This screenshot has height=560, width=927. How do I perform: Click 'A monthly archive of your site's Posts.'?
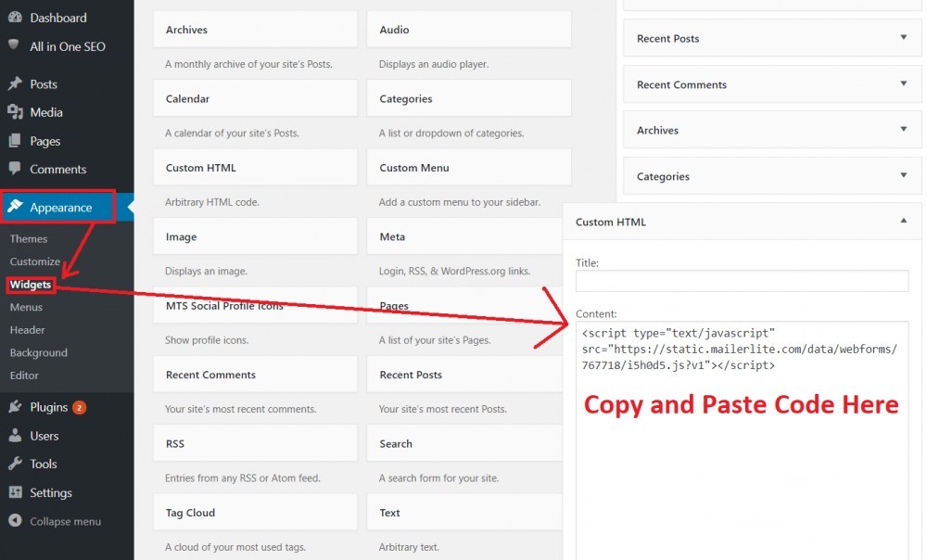(x=248, y=64)
